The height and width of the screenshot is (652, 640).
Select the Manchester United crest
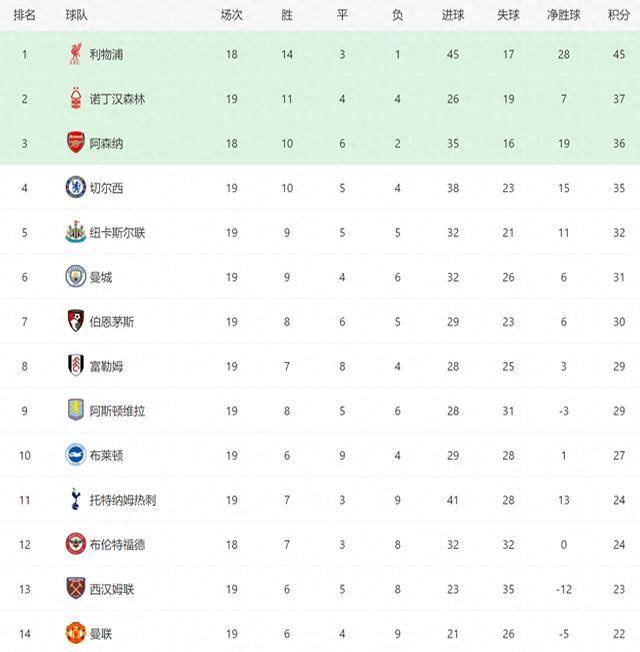click(75, 633)
